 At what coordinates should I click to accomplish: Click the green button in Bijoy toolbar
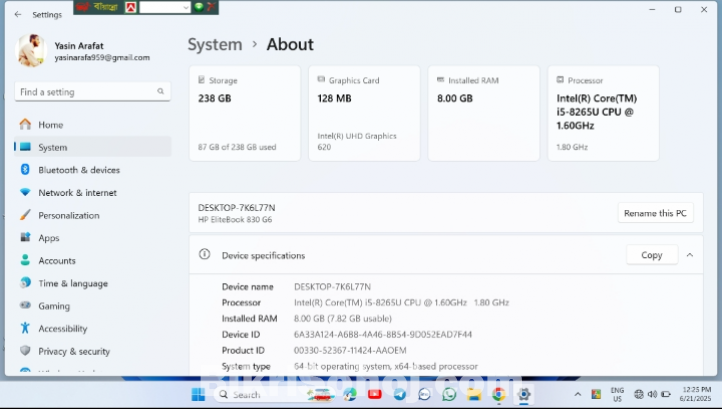[199, 7]
